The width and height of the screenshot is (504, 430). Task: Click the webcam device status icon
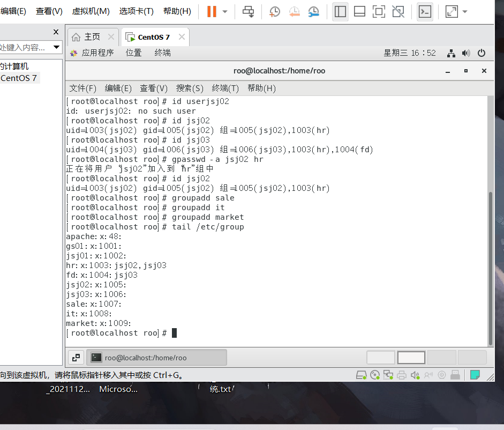click(x=442, y=375)
